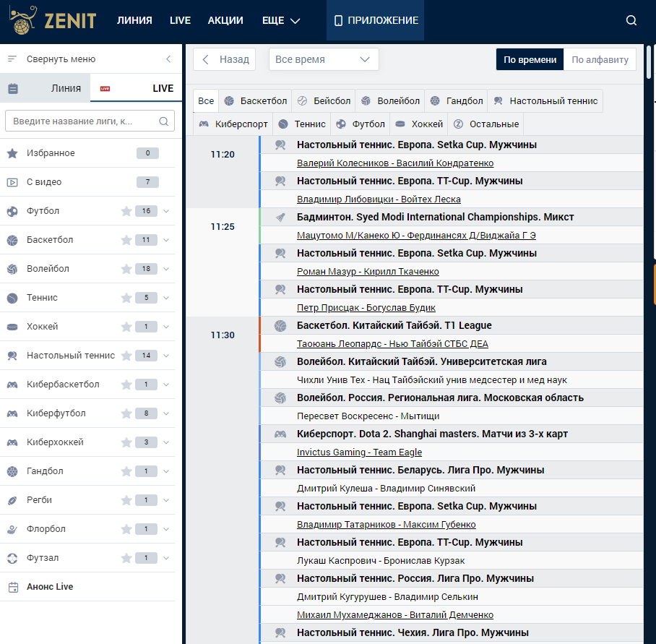Screen dimensions: 656x644
Task: Select the Бейсбол filter tab
Action: coord(324,101)
